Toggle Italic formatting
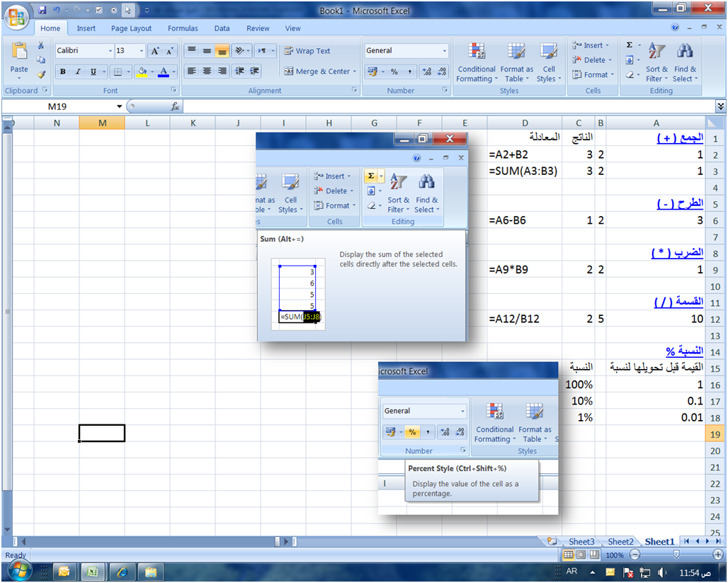The image size is (728, 583). tap(78, 72)
